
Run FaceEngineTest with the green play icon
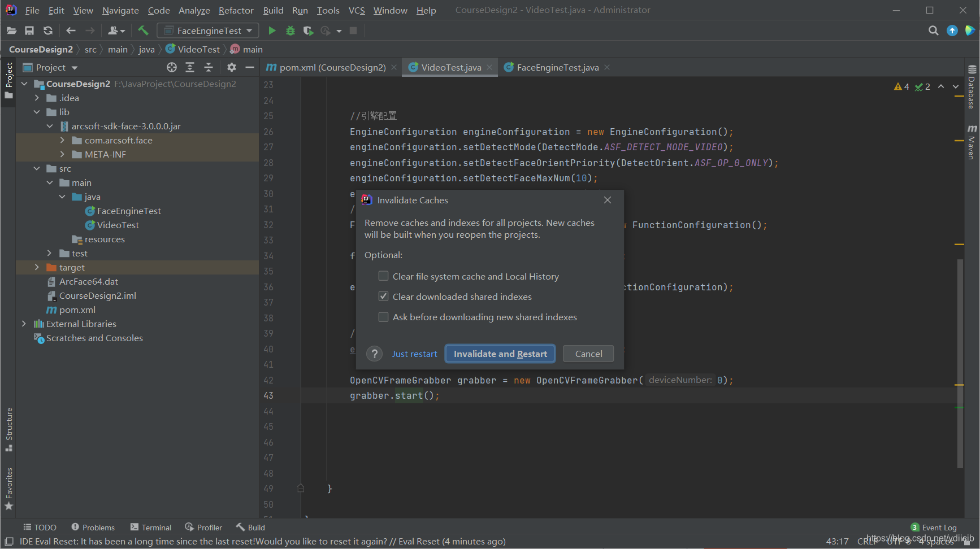pos(272,30)
